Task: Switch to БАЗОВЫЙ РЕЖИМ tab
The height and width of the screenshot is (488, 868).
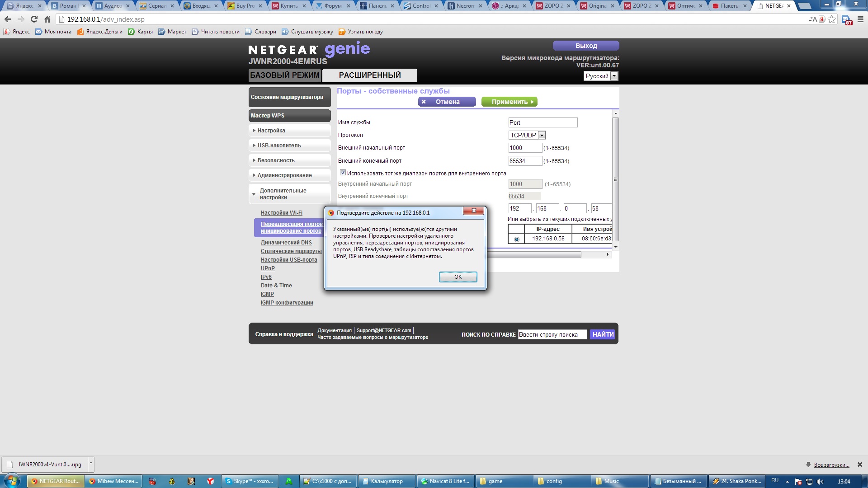Action: [285, 75]
